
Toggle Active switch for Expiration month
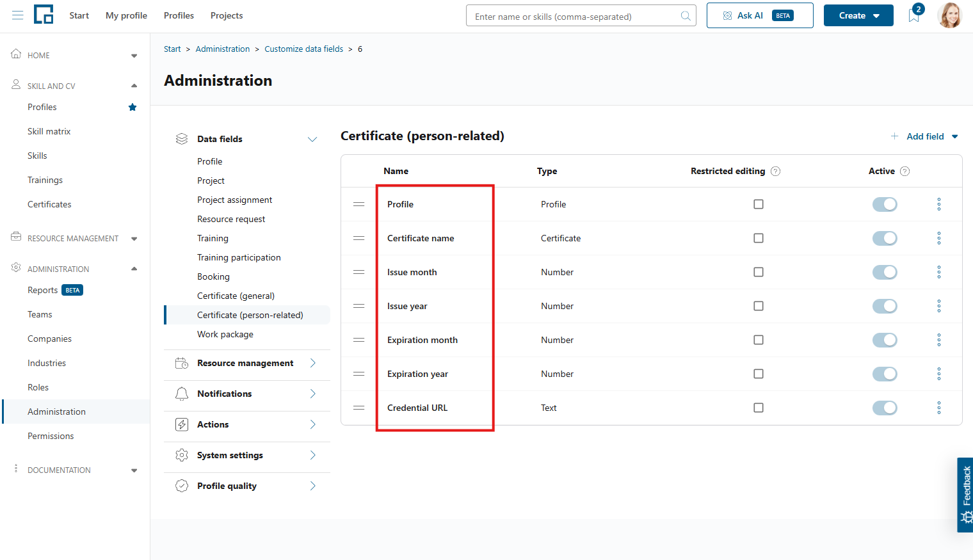coord(885,340)
